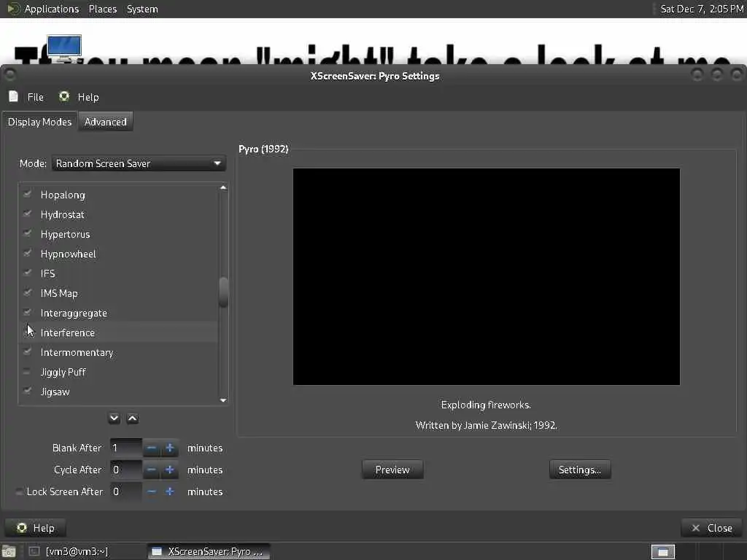Toggle the Hypertorus checkbox
The width and height of the screenshot is (747, 560).
27,234
